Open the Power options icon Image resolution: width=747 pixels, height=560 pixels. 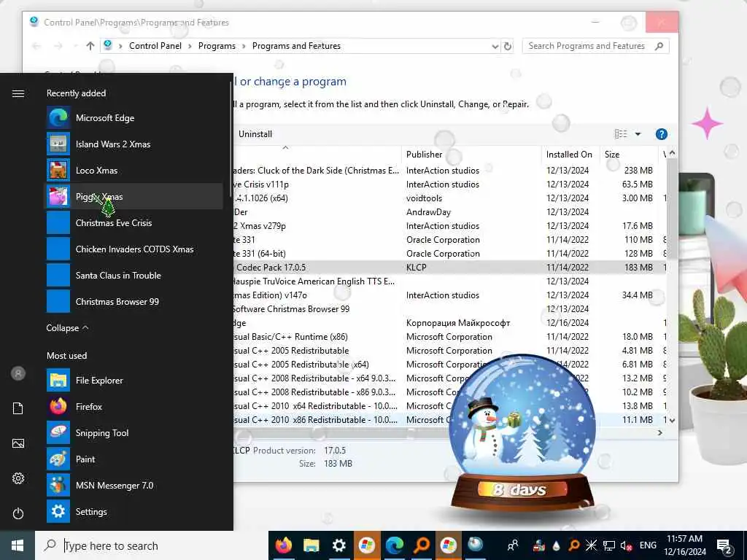(18, 513)
